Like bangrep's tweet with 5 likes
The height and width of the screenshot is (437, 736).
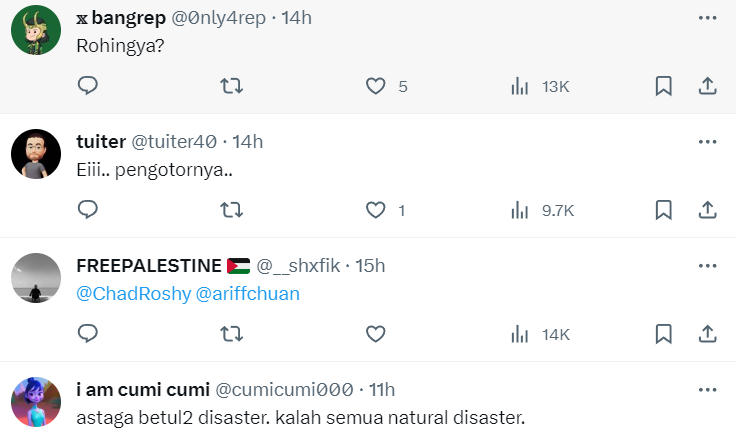coord(375,87)
